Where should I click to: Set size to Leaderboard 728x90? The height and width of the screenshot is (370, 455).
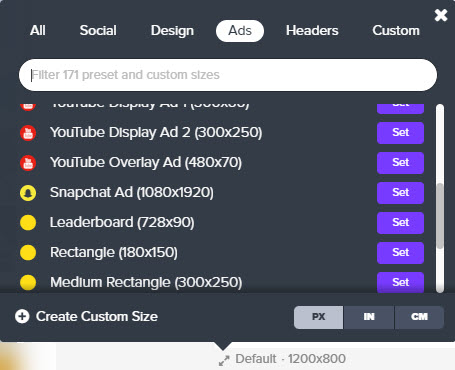[x=400, y=223]
